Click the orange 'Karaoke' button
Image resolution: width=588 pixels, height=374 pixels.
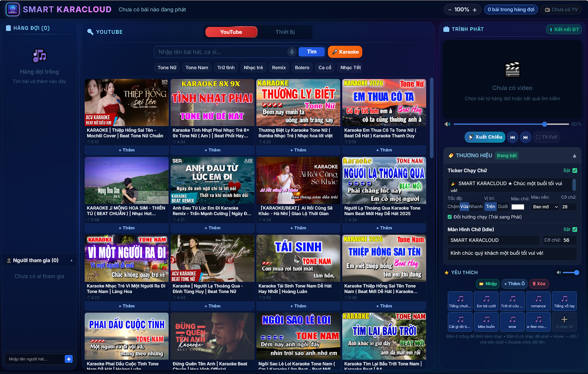click(345, 52)
